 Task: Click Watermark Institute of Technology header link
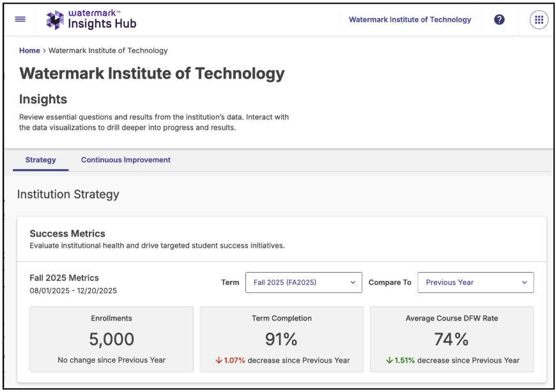pos(410,20)
